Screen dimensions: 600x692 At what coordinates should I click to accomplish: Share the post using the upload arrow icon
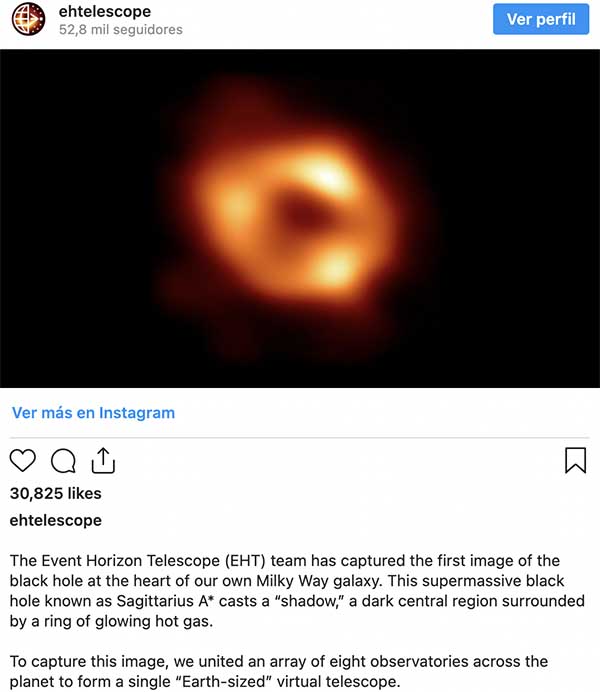[x=103, y=461]
